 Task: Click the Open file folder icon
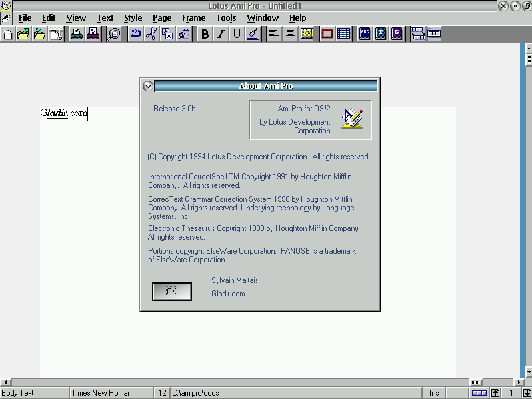pos(23,34)
